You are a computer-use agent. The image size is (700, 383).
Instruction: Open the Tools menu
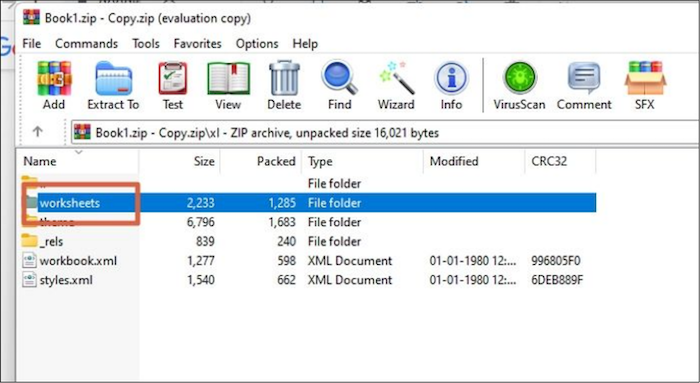click(x=146, y=44)
